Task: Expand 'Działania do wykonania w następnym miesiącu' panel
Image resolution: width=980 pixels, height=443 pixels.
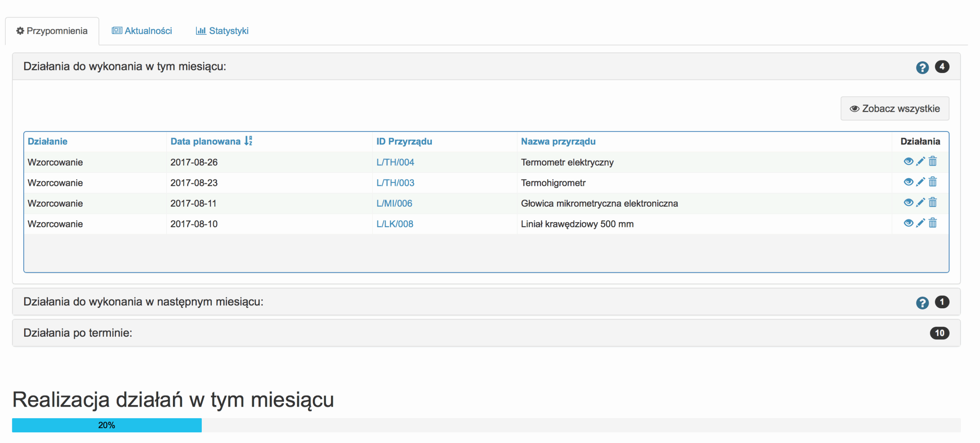Action: 143,302
